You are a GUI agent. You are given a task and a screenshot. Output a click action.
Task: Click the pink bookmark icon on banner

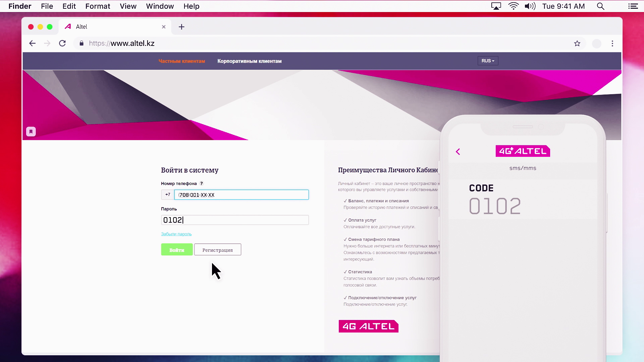tap(31, 131)
